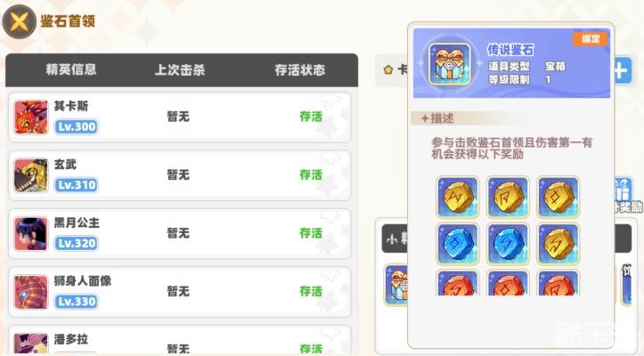Select 狮身人面像 boss portrait
The image size is (644, 356).
tap(31, 292)
